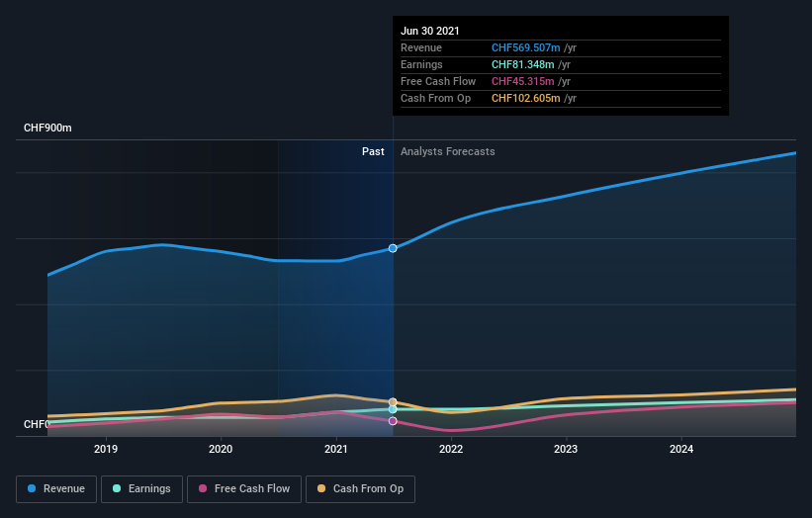The height and width of the screenshot is (518, 812).
Task: Click the Jun 30 2021 tooltip date
Action: [430, 31]
